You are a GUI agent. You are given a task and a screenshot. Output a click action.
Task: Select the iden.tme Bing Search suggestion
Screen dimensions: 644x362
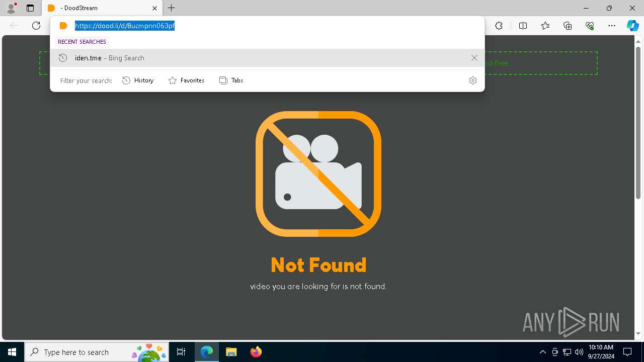267,58
